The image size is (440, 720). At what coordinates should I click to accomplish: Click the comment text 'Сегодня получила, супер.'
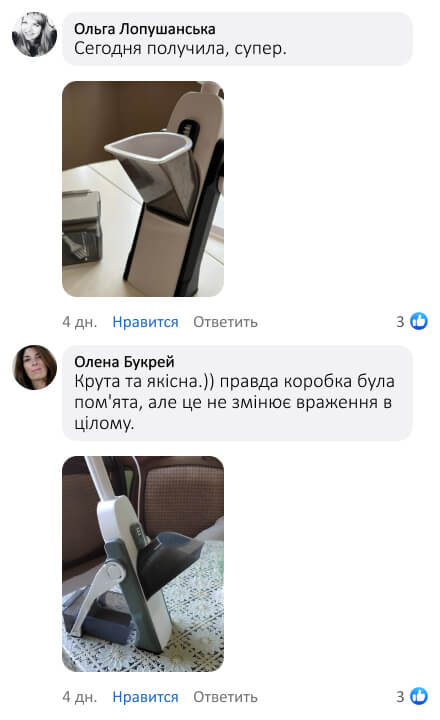(x=181, y=49)
